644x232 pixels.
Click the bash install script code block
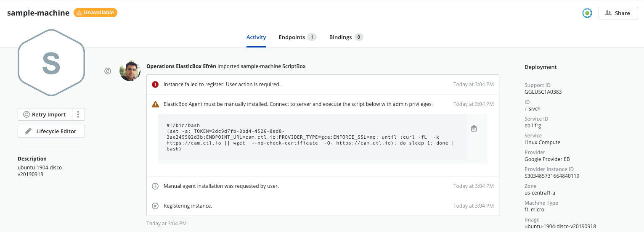coord(312,137)
